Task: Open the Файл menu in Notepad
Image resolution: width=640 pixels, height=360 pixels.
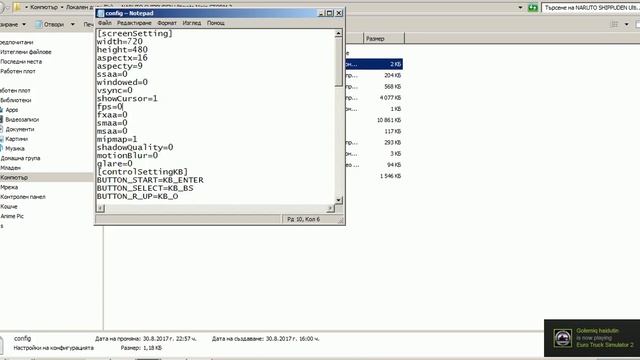Action: click(104, 23)
